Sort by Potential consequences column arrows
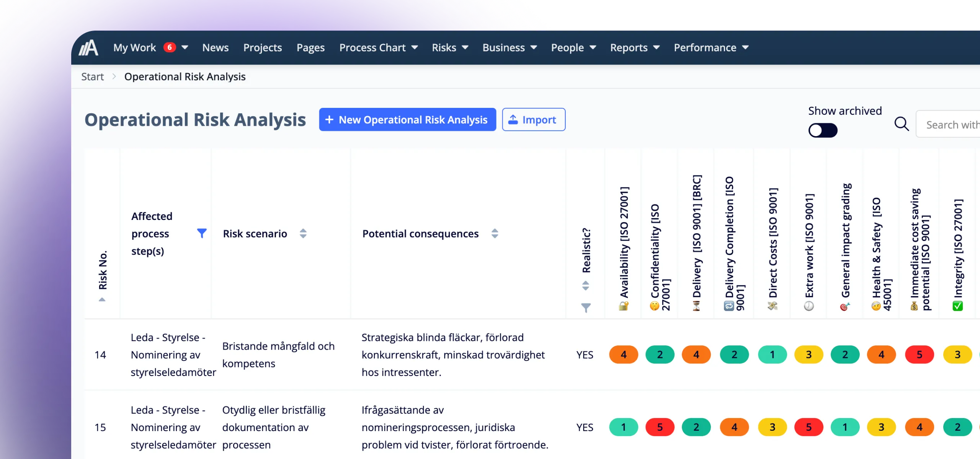980x459 pixels. (x=495, y=233)
